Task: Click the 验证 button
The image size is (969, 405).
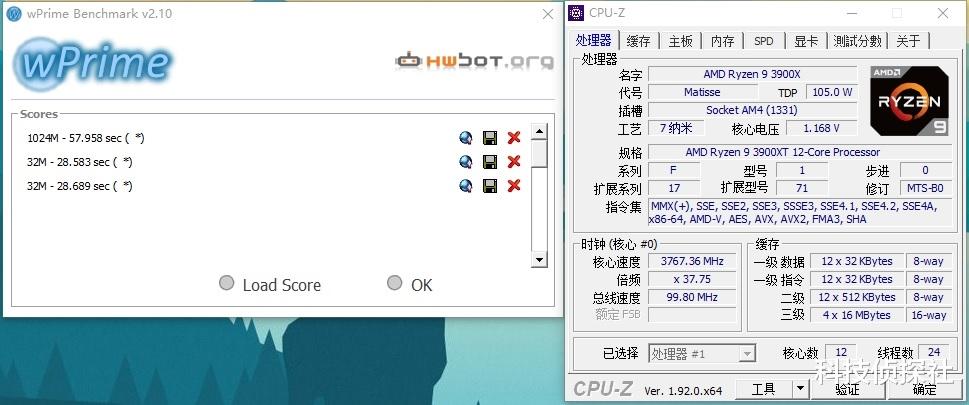Action: [847, 389]
